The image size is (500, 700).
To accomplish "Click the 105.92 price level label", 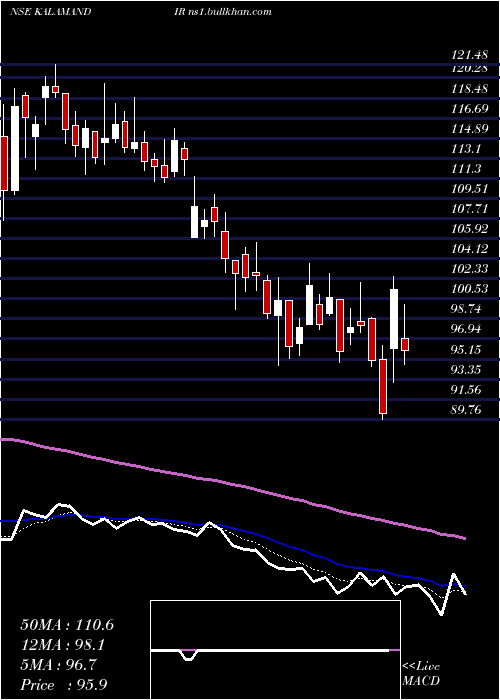I will pyautogui.click(x=468, y=229).
